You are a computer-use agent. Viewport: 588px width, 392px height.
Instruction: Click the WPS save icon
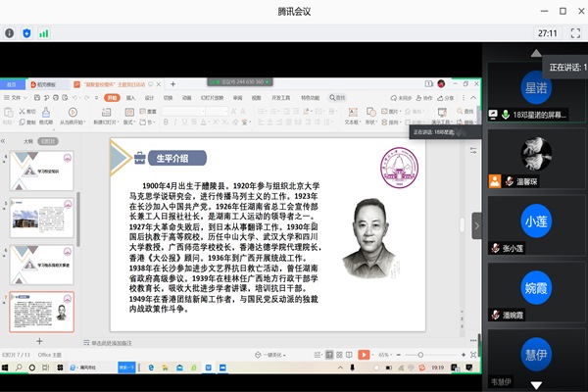pyautogui.click(x=37, y=98)
